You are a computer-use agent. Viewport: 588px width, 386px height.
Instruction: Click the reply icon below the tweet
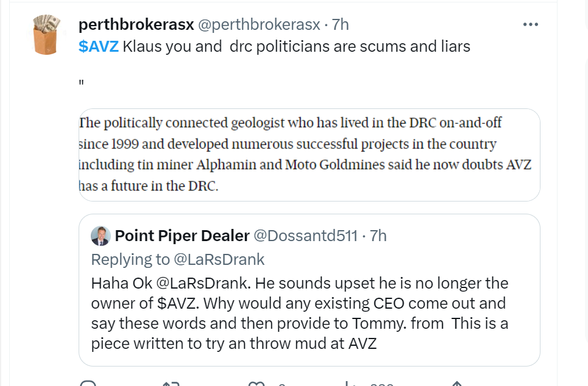coord(88,384)
